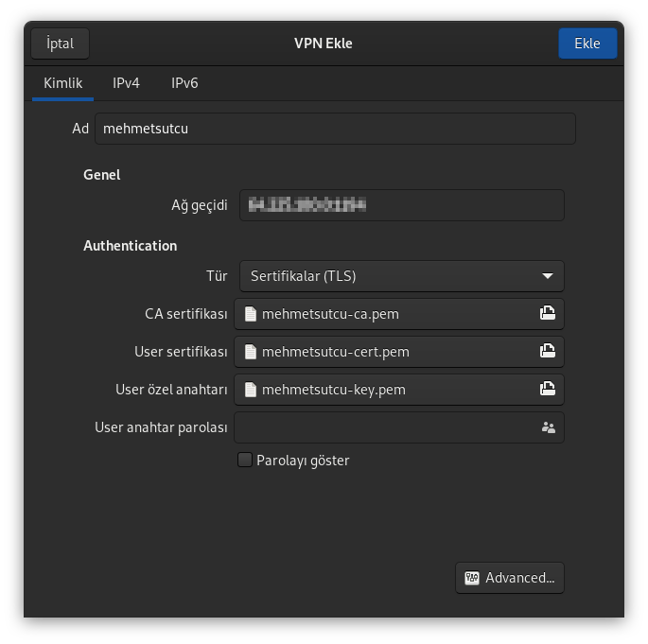Click the document icon beside mehmetsutcu-cert.pem

click(x=251, y=352)
